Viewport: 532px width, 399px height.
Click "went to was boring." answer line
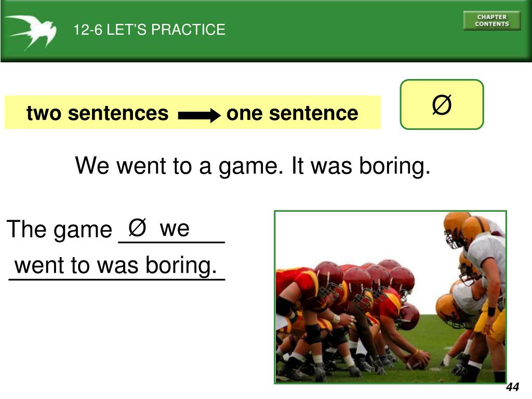(x=116, y=265)
